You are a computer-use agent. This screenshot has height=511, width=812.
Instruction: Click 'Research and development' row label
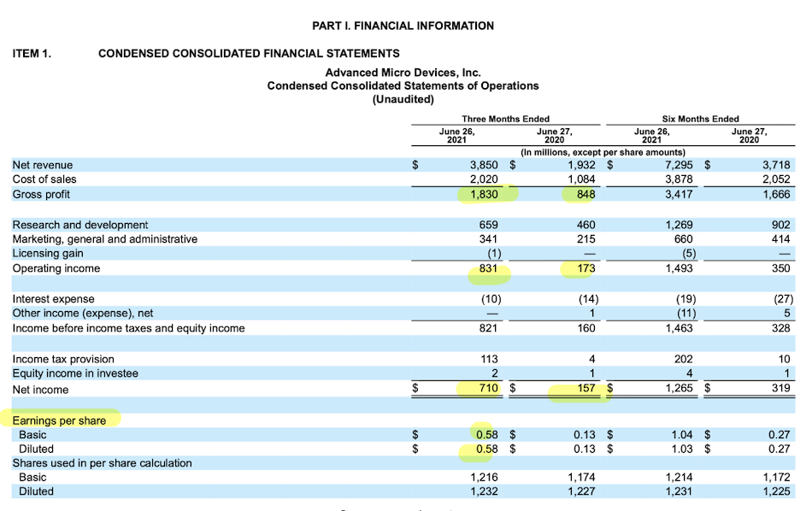pyautogui.click(x=80, y=226)
